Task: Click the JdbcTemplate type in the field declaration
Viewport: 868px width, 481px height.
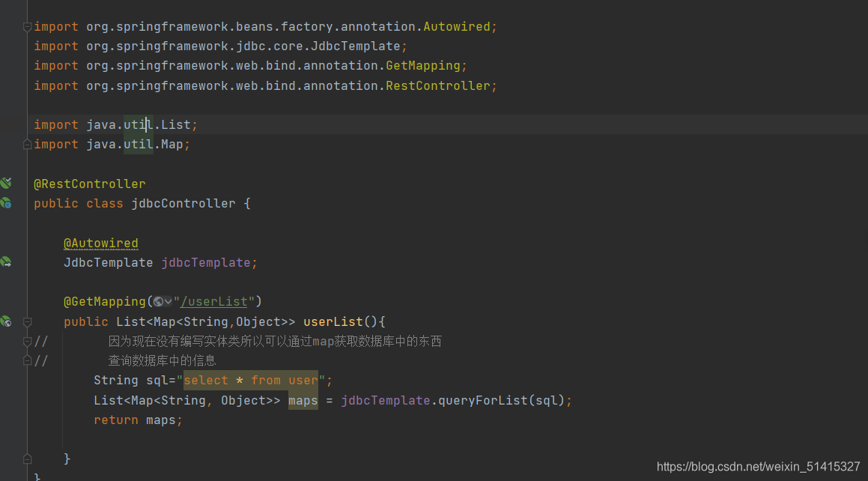Action: [108, 263]
